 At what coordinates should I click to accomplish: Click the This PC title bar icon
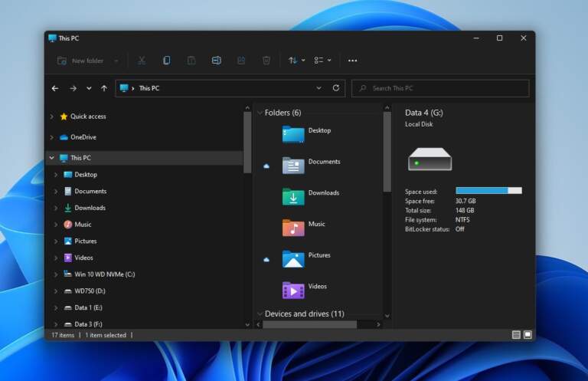(52, 38)
